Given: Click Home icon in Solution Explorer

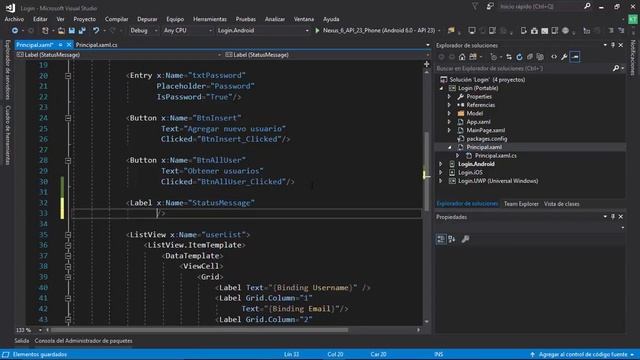Looking at the screenshot, I should click(462, 57).
